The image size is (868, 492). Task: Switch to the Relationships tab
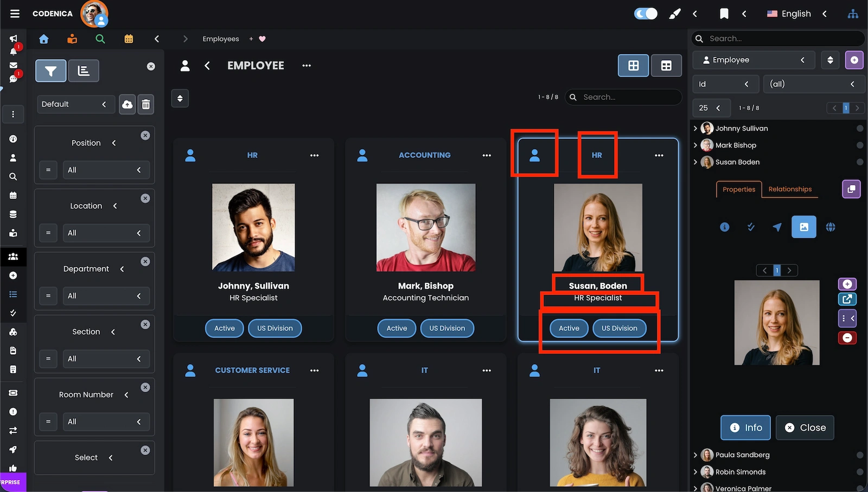click(790, 189)
